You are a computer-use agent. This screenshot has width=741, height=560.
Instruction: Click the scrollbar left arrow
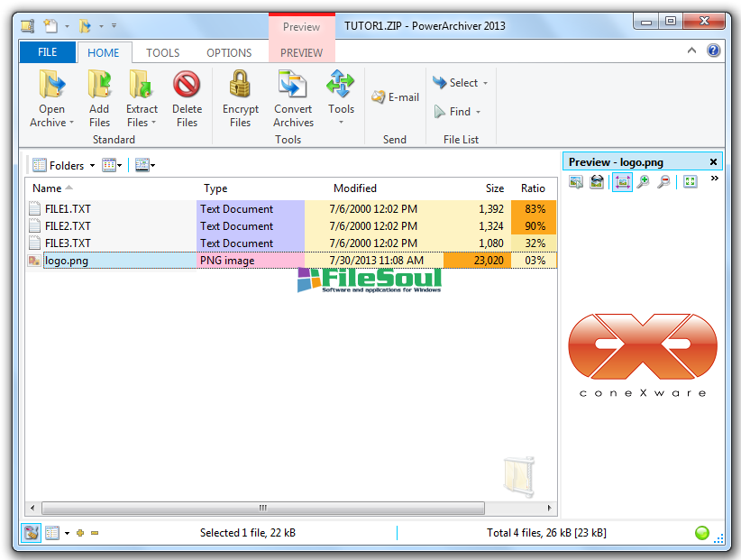coord(32,508)
